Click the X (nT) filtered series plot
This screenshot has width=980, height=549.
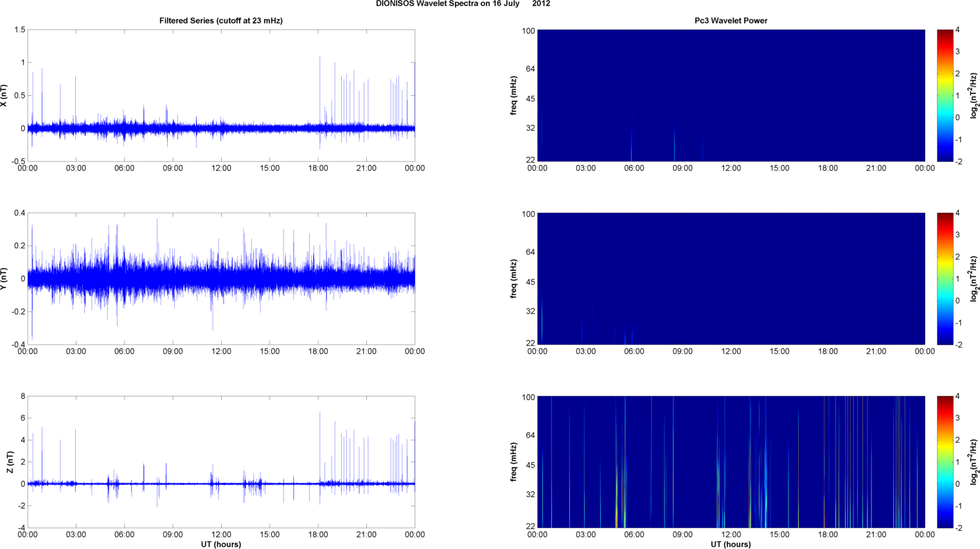click(221, 96)
